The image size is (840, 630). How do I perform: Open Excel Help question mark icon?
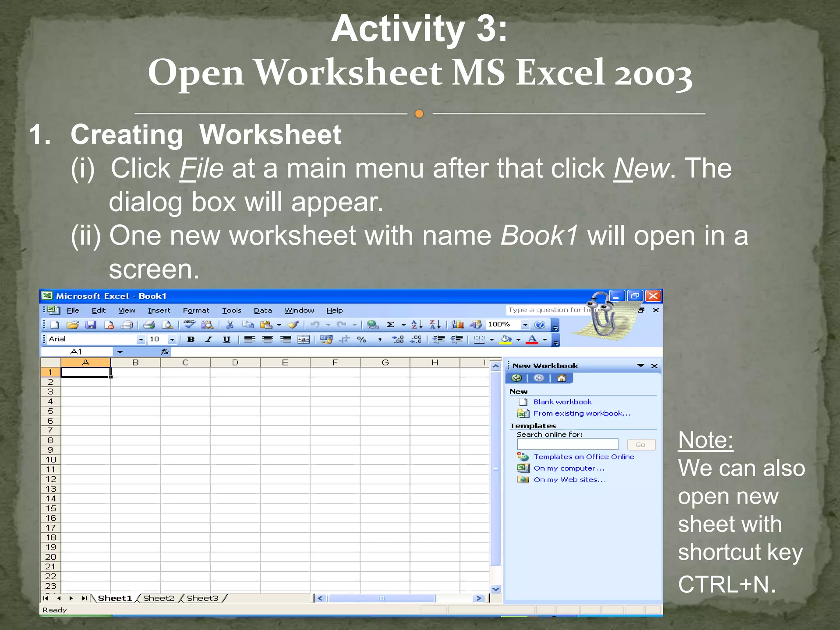click(x=540, y=325)
